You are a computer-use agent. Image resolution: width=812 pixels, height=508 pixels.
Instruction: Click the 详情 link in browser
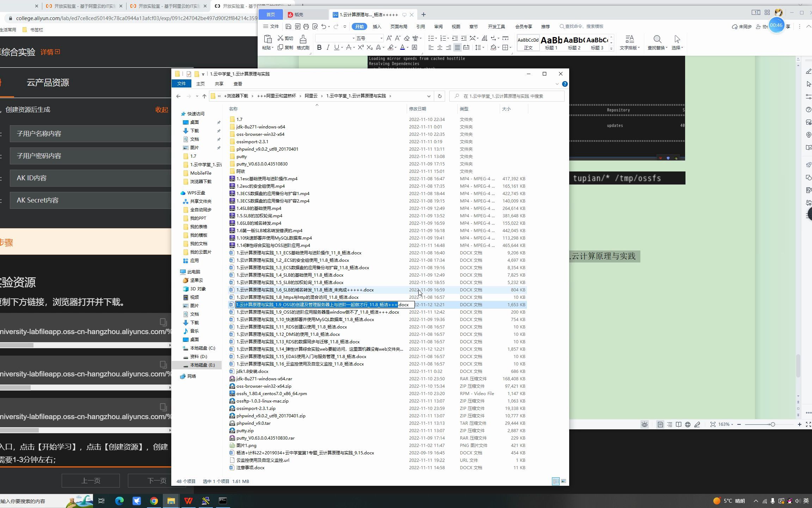[50, 52]
